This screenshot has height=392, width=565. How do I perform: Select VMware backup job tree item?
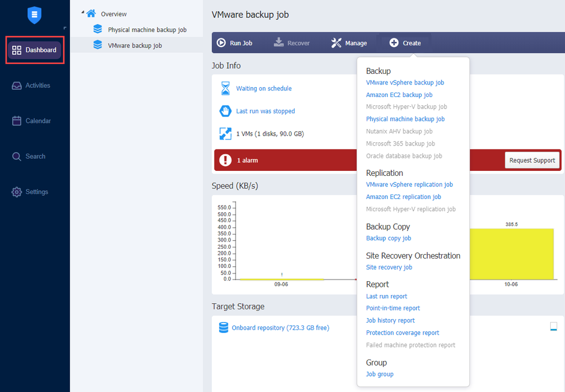135,46
